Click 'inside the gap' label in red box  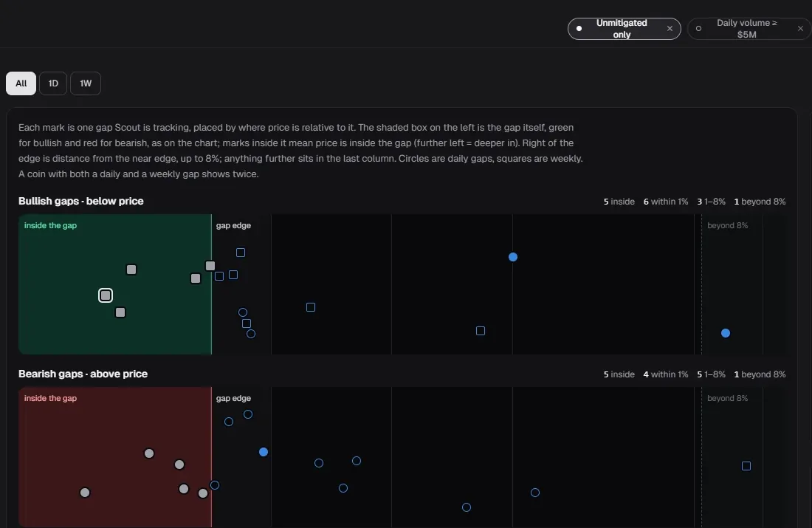coord(50,399)
